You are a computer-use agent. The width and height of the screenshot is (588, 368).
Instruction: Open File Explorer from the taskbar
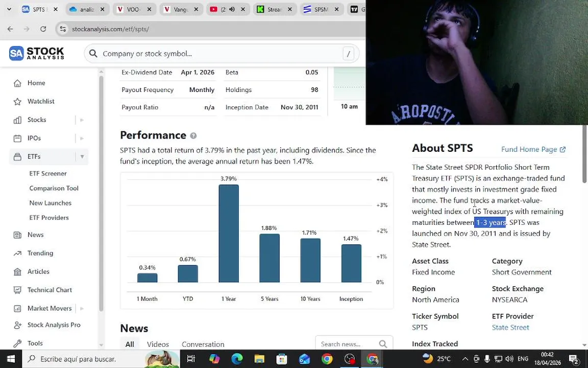click(x=259, y=359)
